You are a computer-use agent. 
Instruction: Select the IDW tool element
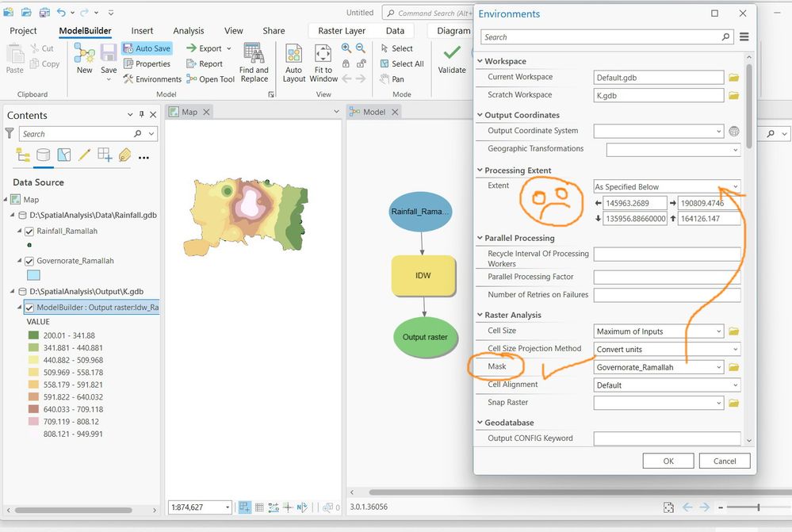click(423, 276)
